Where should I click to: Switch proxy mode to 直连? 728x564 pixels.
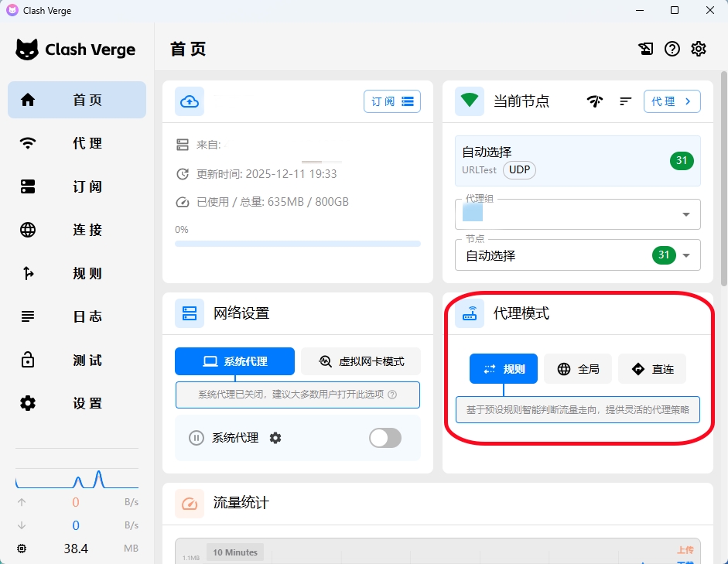tap(652, 369)
